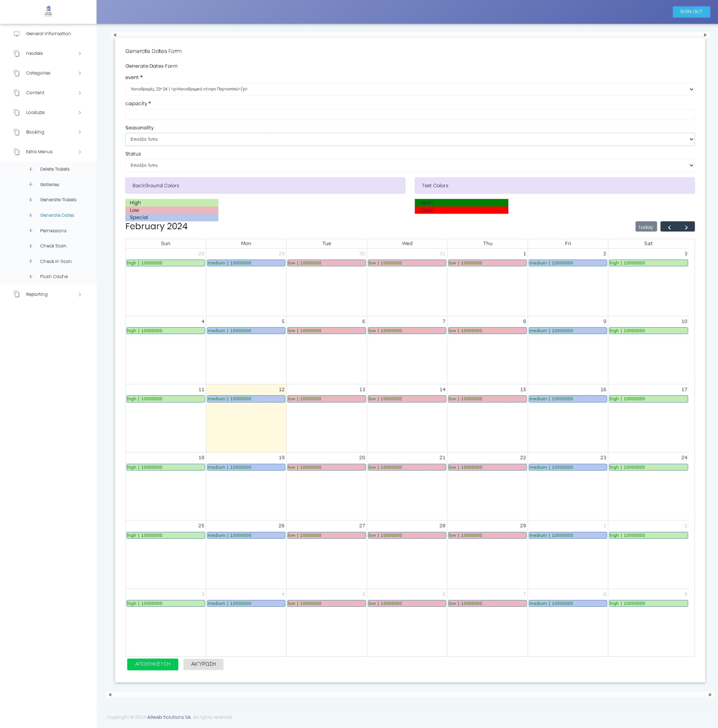The image size is (718, 728).
Task: Open the Generate Tickets menu item
Action: pos(58,200)
